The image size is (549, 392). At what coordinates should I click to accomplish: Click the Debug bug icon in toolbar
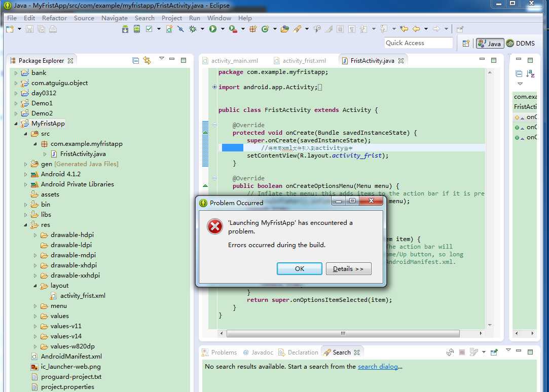coord(193,29)
